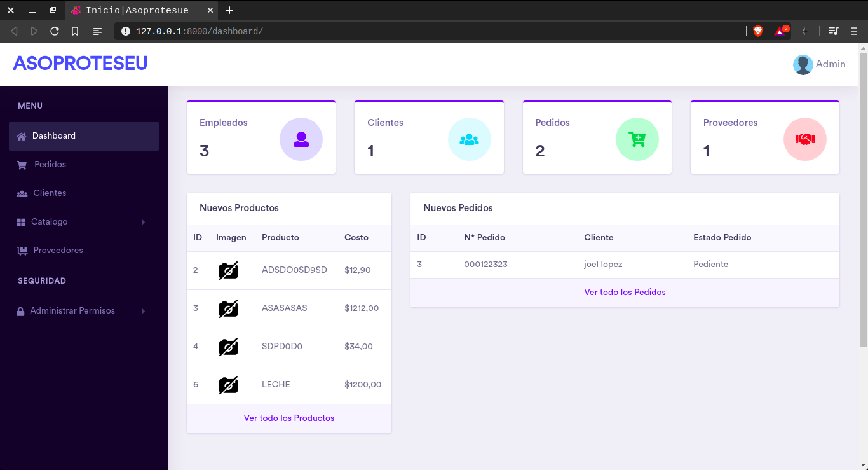Viewport: 868px width, 470px height.
Task: Click the product name LECHE
Action: (276, 385)
